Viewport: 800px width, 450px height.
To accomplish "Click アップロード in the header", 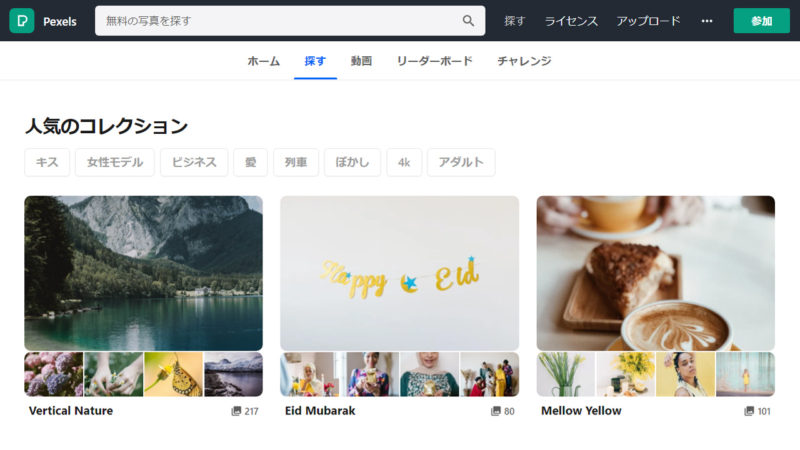I will pyautogui.click(x=648, y=20).
